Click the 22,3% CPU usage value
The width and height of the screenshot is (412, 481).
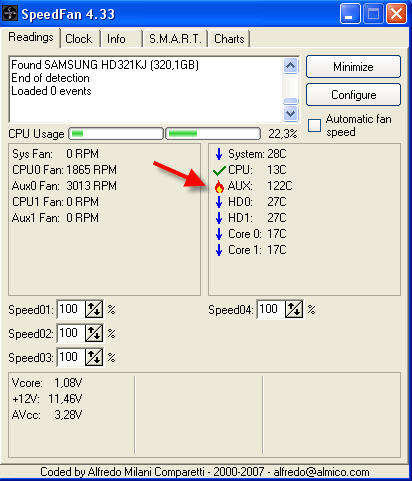coord(283,134)
